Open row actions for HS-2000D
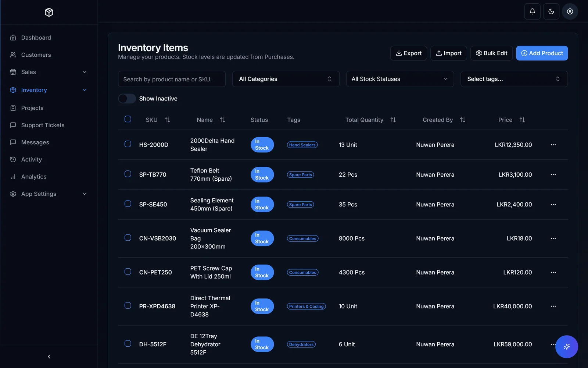The image size is (588, 368). click(553, 145)
